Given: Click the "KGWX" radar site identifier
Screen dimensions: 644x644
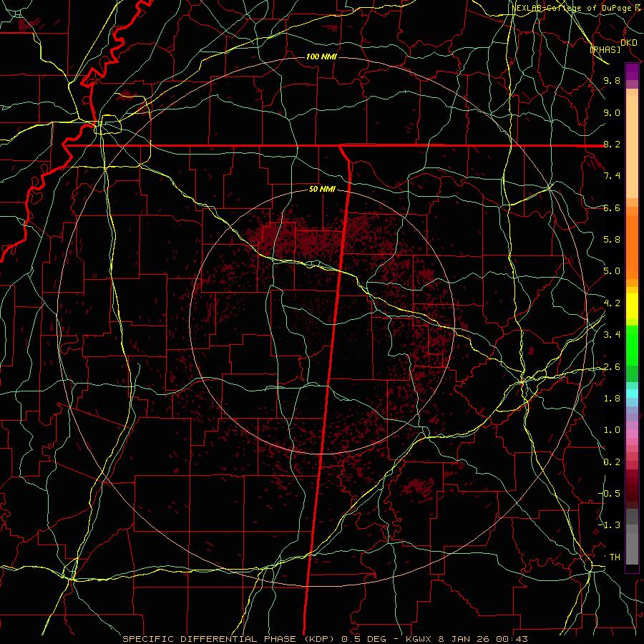Looking at the screenshot, I should pyautogui.click(x=419, y=639).
